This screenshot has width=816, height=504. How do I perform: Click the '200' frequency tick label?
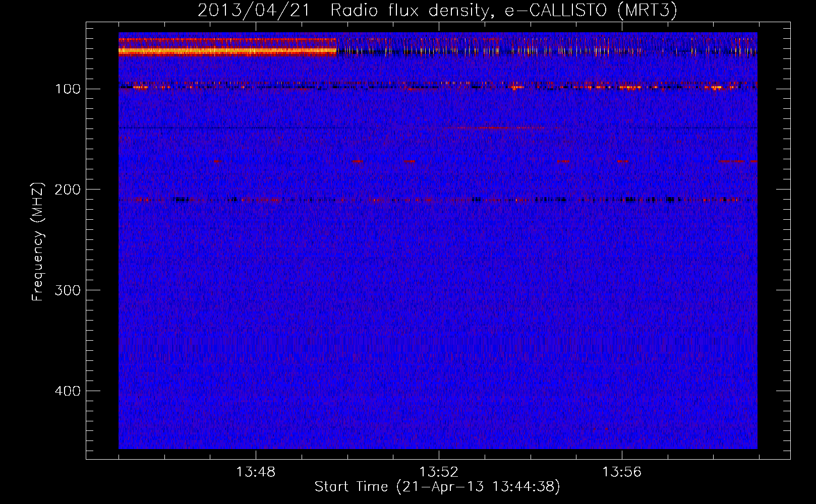click(68, 190)
